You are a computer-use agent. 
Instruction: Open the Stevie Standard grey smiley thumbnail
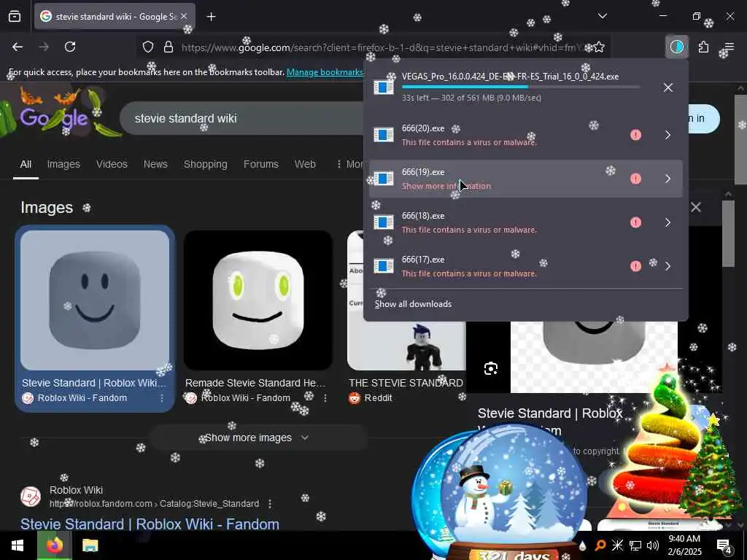click(95, 300)
